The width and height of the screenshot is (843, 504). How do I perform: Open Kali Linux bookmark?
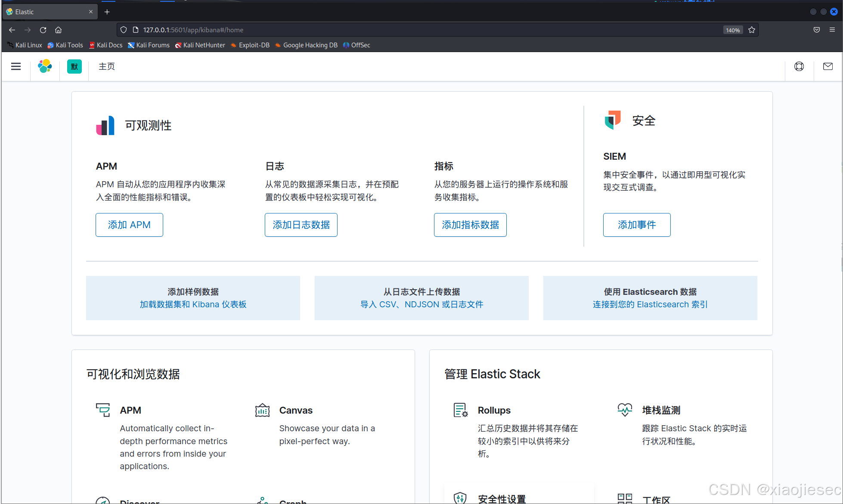25,45
